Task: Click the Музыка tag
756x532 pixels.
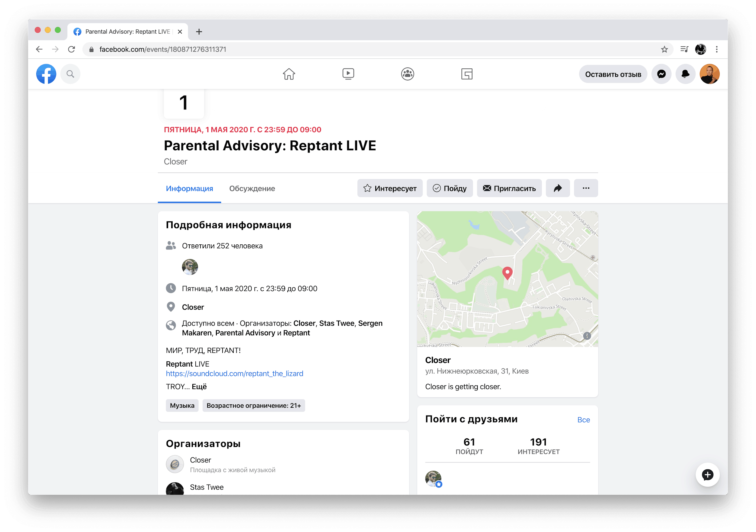Action: tap(182, 406)
